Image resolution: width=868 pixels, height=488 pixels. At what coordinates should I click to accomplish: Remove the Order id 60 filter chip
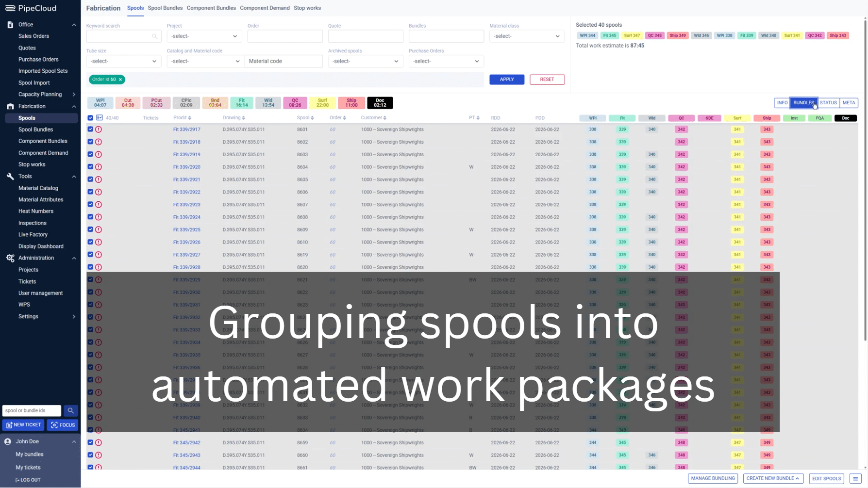tap(120, 80)
